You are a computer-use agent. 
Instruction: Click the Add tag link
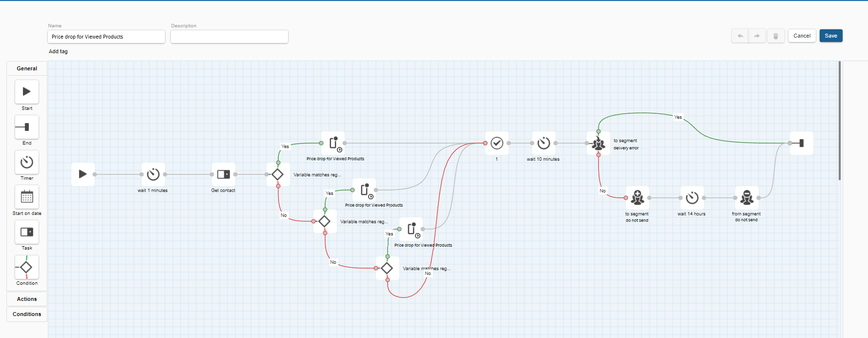58,51
